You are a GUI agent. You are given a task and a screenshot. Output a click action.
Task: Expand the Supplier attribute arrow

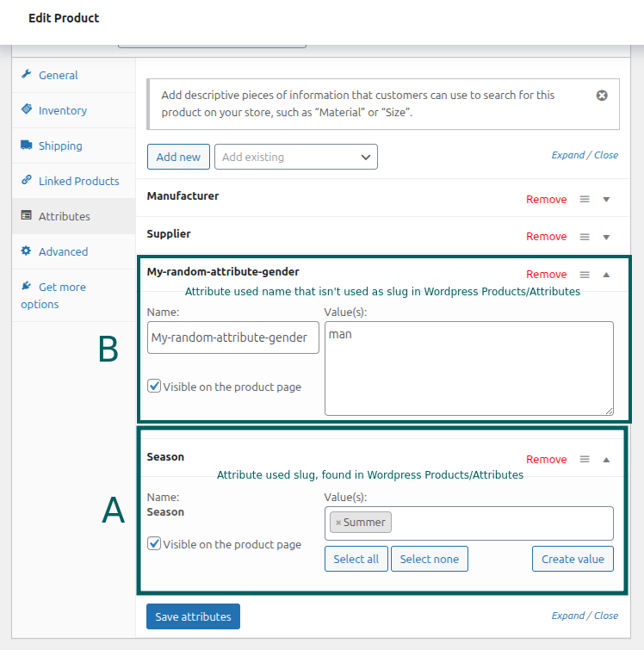click(606, 237)
